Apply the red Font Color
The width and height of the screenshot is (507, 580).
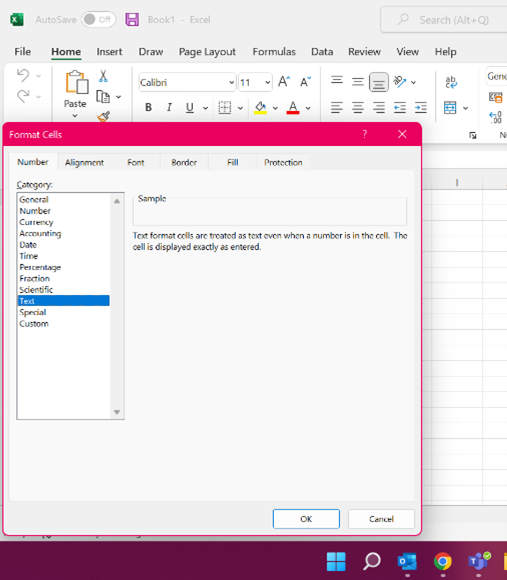pyautogui.click(x=293, y=108)
